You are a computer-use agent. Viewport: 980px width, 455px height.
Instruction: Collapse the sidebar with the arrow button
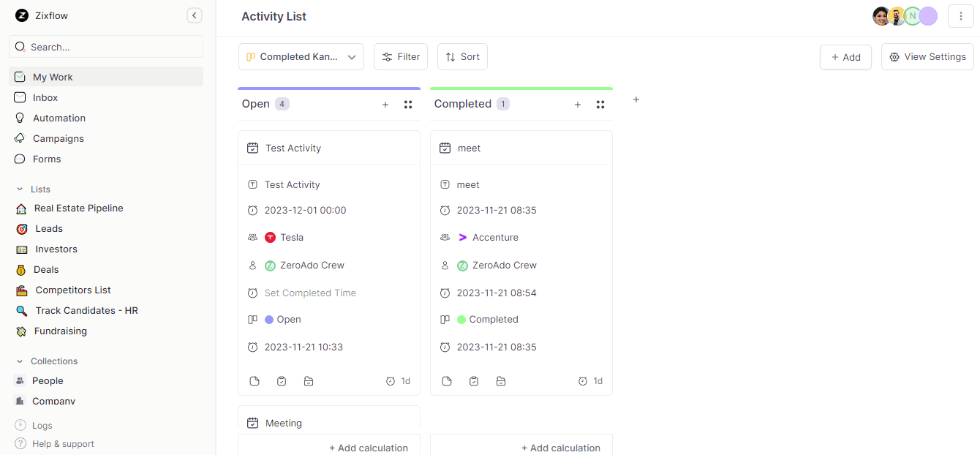point(195,15)
